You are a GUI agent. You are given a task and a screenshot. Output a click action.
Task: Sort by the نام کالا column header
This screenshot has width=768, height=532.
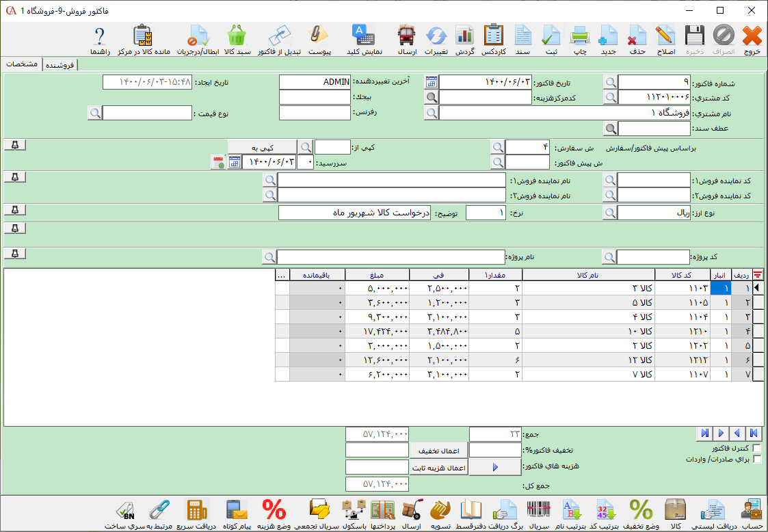[589, 274]
